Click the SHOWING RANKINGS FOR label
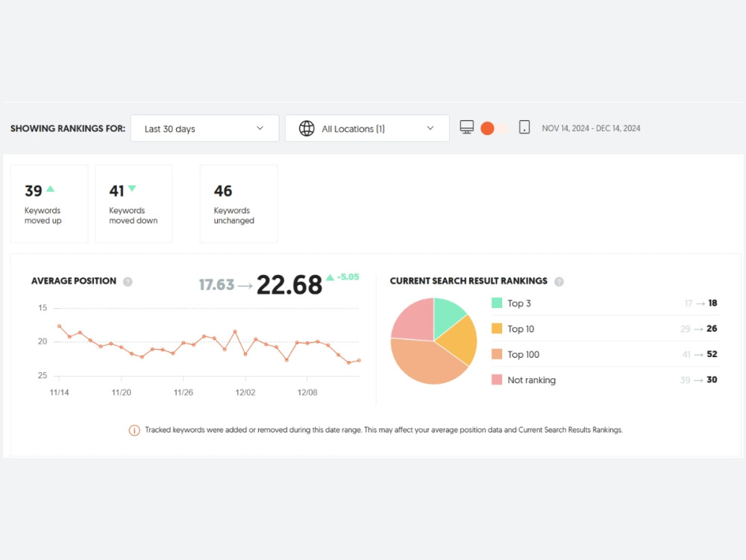Screen dimensions: 746x560 68,128
